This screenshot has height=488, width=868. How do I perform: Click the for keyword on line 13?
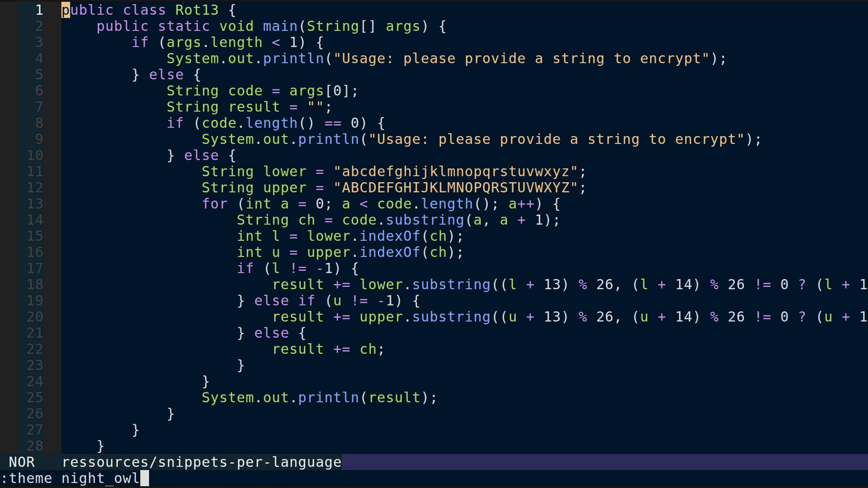tap(215, 204)
